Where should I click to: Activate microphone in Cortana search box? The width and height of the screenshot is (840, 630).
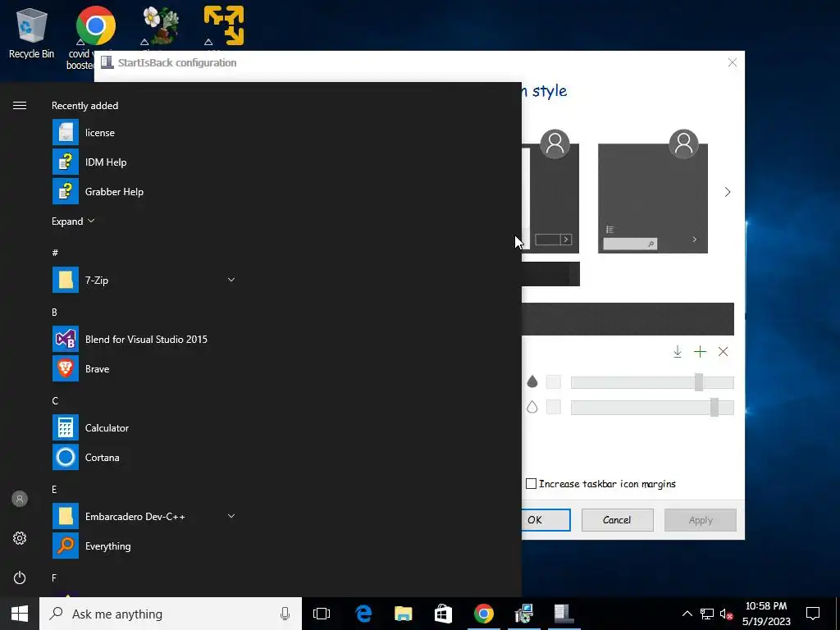tap(285, 614)
